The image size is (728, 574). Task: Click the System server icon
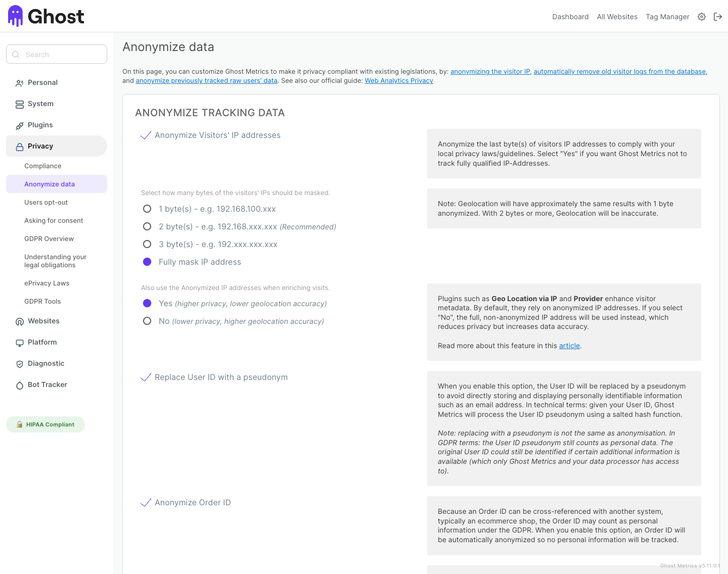click(20, 104)
